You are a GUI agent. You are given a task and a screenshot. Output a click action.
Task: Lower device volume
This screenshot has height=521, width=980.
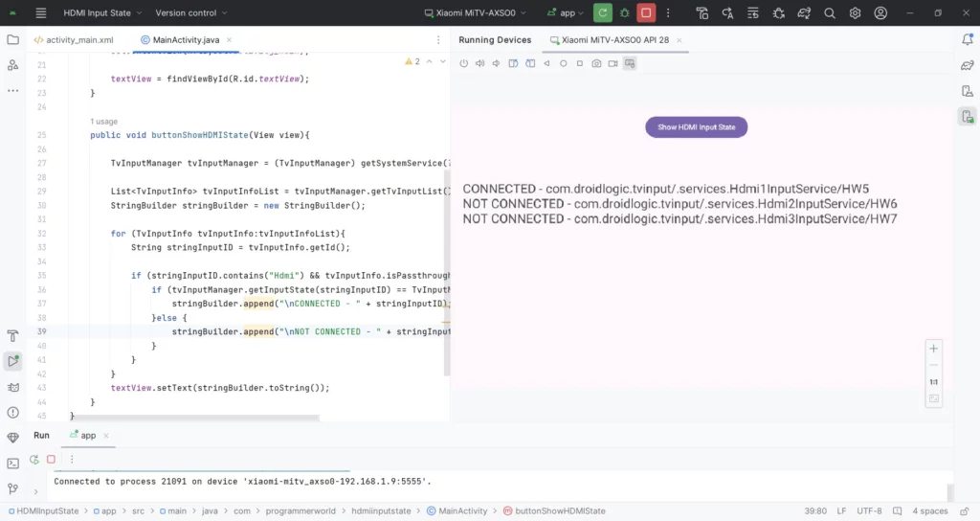click(x=497, y=63)
